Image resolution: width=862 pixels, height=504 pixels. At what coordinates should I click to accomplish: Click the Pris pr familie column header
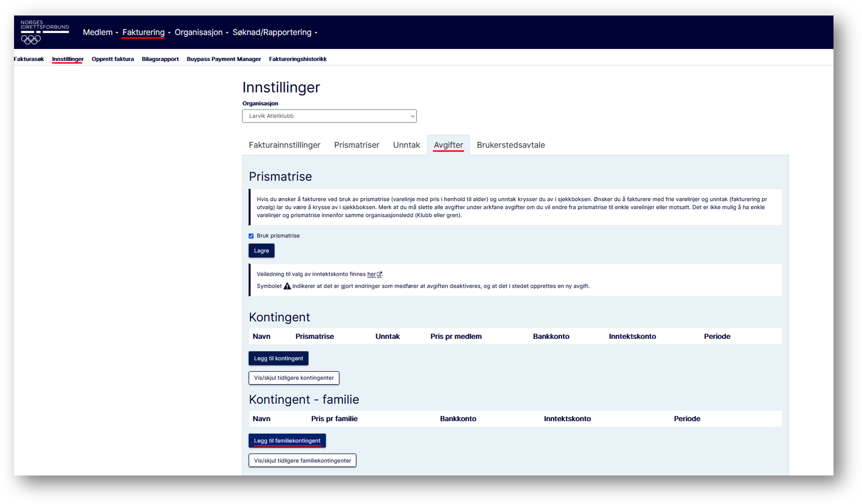coord(334,419)
